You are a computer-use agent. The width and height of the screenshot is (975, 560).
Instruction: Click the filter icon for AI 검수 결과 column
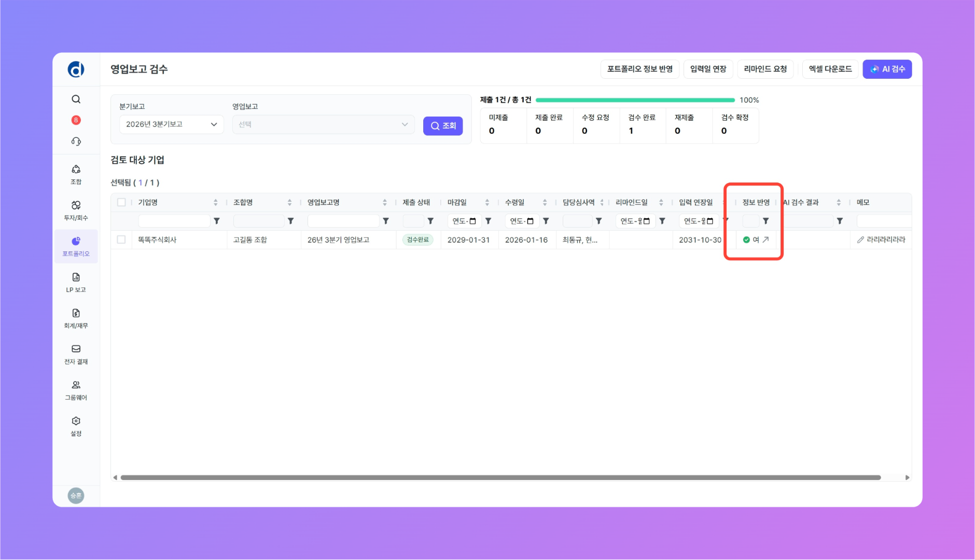pos(840,221)
